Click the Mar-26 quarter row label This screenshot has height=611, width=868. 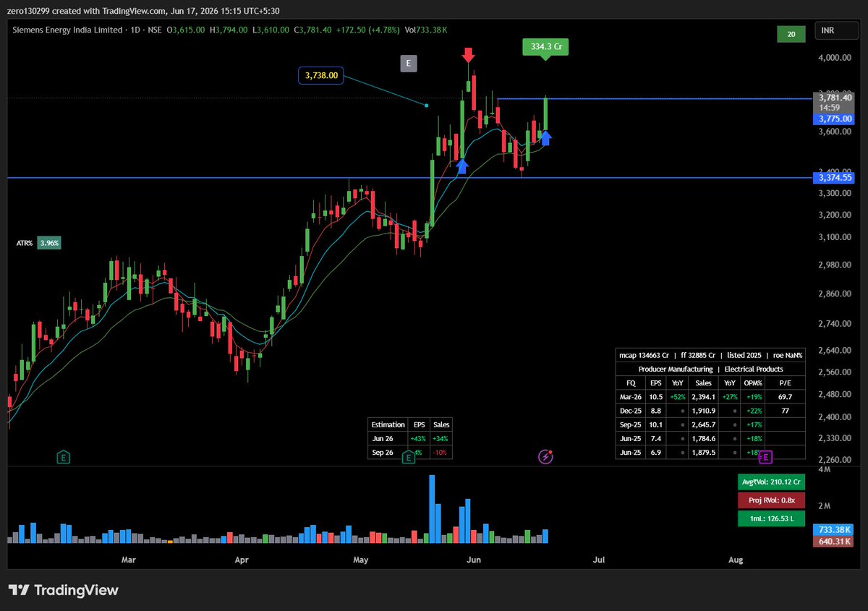(629, 397)
